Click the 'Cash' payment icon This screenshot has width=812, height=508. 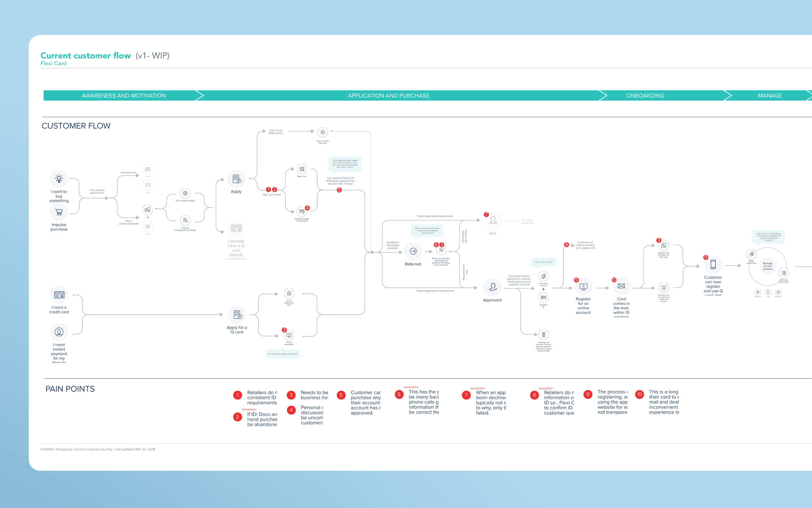(148, 169)
